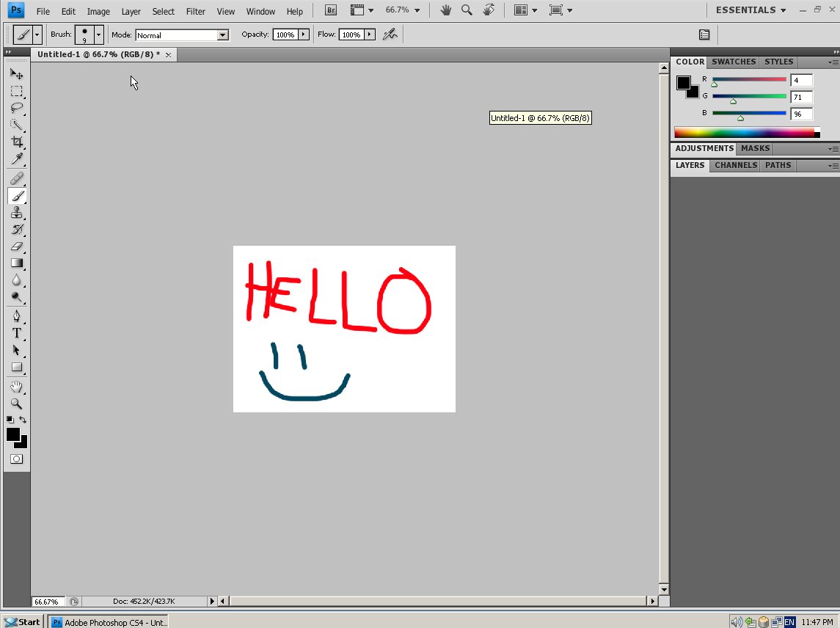This screenshot has width=840, height=628.
Task: Open the Window menu
Action: coord(260,11)
